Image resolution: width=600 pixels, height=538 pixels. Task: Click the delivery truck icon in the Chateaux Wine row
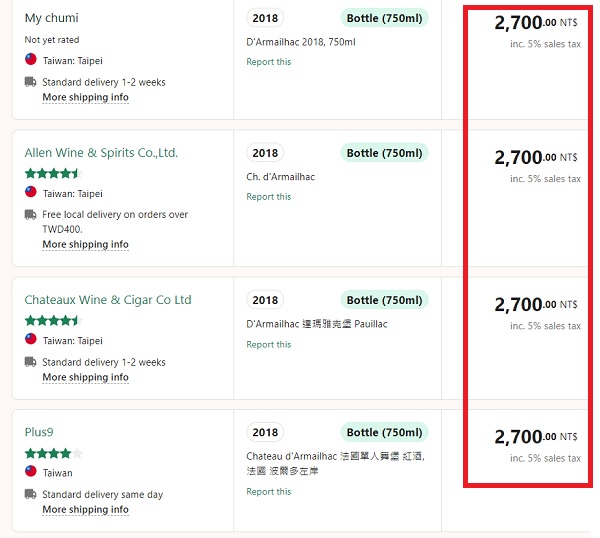31,362
